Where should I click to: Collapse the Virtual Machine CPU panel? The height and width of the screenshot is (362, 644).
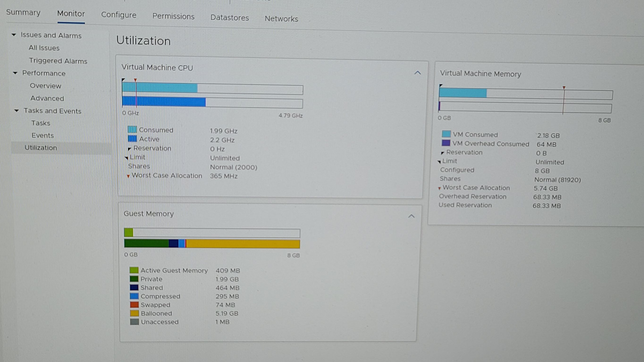pos(417,73)
